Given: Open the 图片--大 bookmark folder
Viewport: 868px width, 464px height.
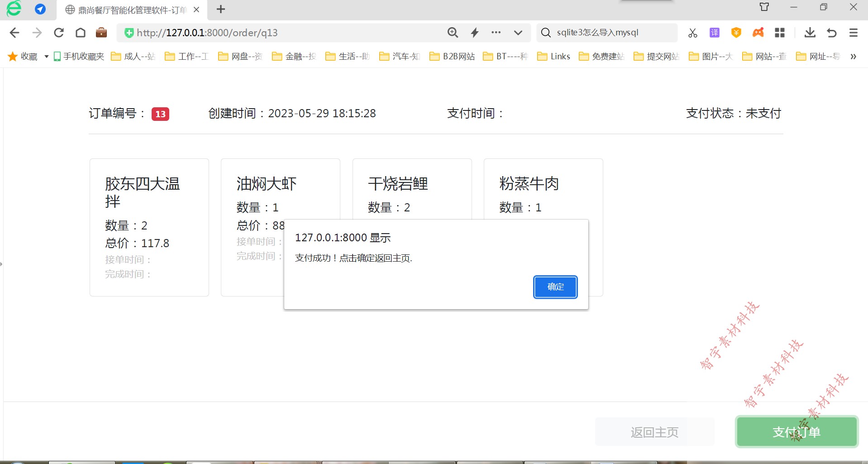Looking at the screenshot, I should click(711, 56).
